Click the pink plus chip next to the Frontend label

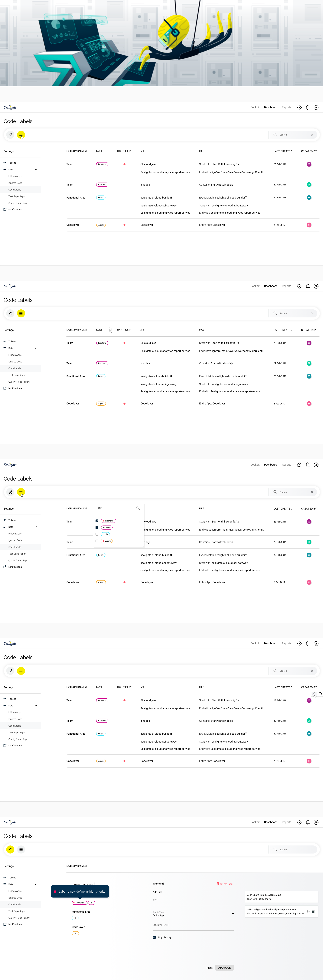coord(91,903)
